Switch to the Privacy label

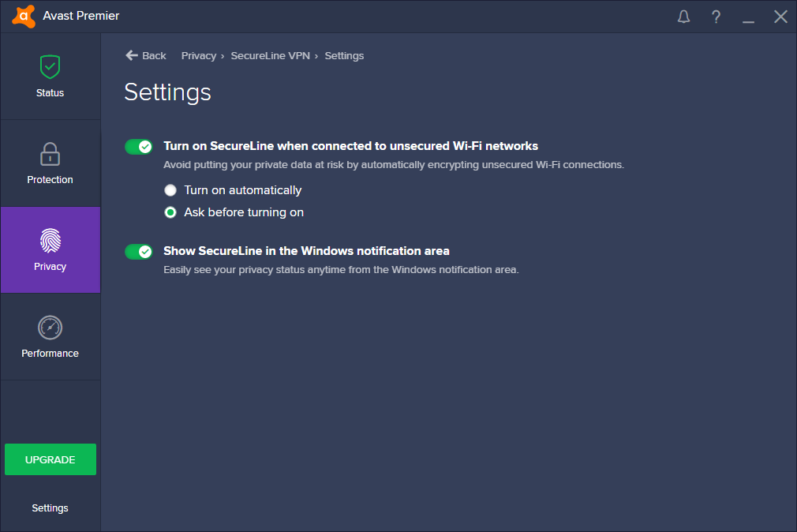(x=50, y=267)
